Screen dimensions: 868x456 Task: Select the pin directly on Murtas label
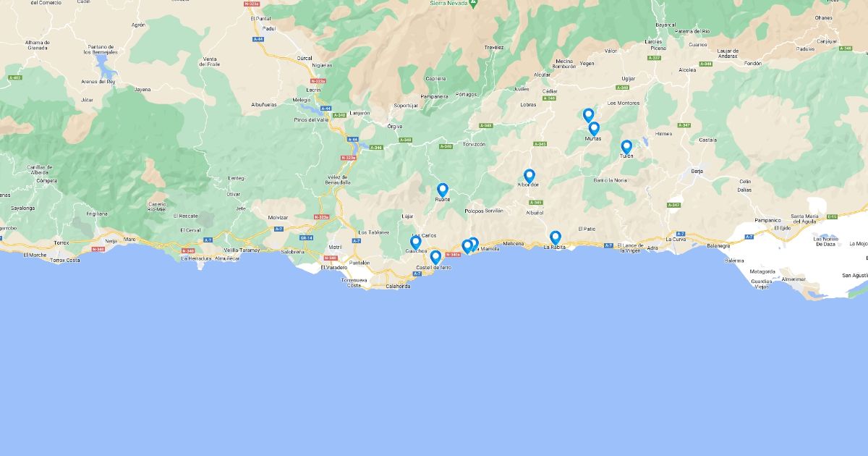pyautogui.click(x=594, y=129)
